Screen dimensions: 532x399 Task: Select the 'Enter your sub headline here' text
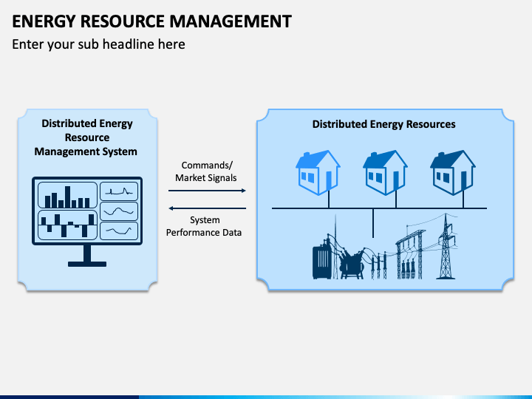click(x=99, y=44)
